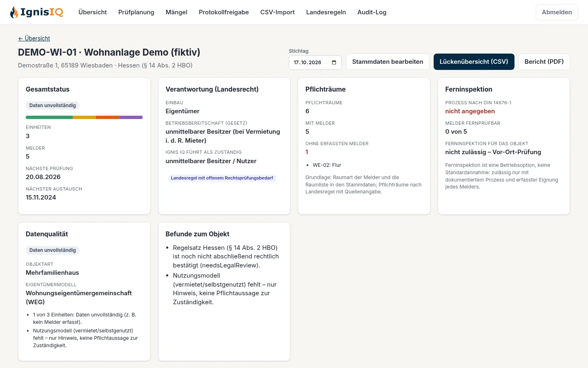The height and width of the screenshot is (368, 588).
Task: Click the address line 'Demostraße 1, 65189 Wiesbaden'
Action: pos(65,65)
